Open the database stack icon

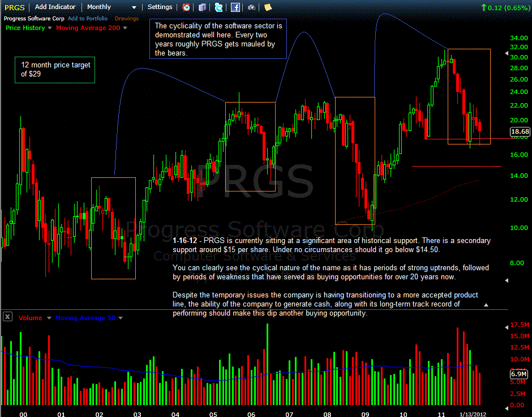[203, 7]
